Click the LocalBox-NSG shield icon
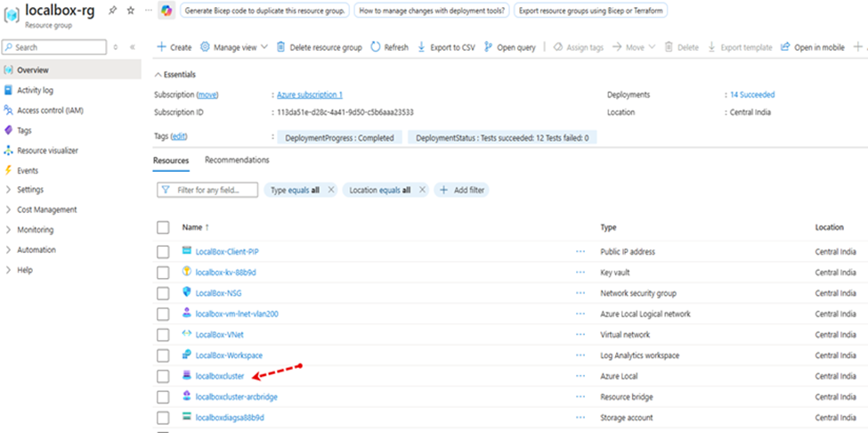868x433 pixels. click(187, 292)
